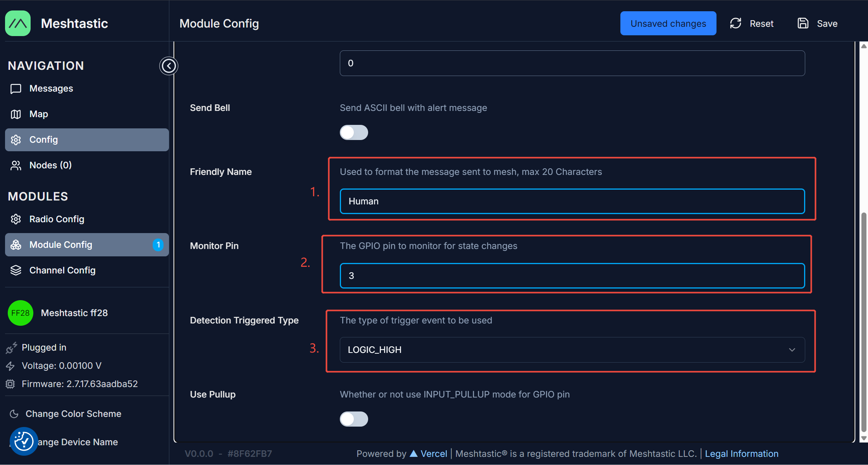Open the cookie preferences round icon

24,441
